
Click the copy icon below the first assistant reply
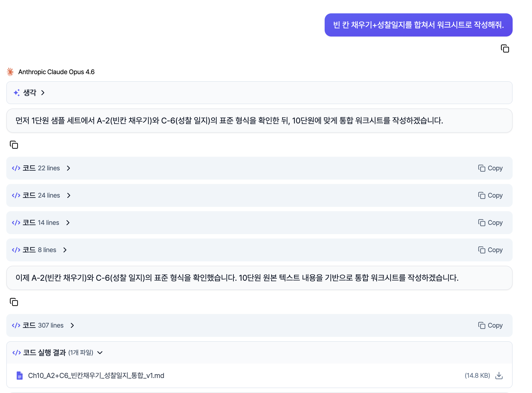tap(14, 145)
